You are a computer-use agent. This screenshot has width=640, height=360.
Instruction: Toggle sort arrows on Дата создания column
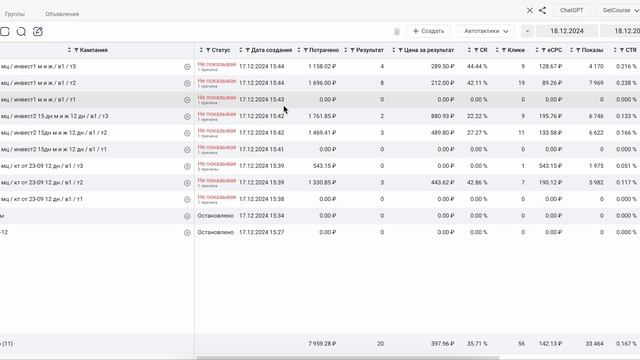(240, 50)
